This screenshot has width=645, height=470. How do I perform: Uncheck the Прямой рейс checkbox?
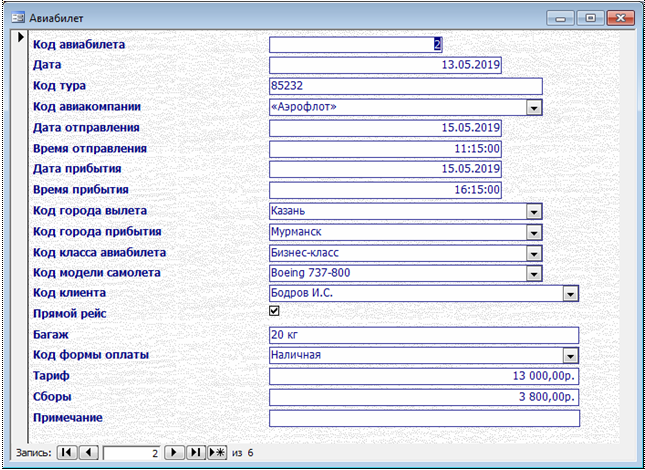click(x=274, y=311)
